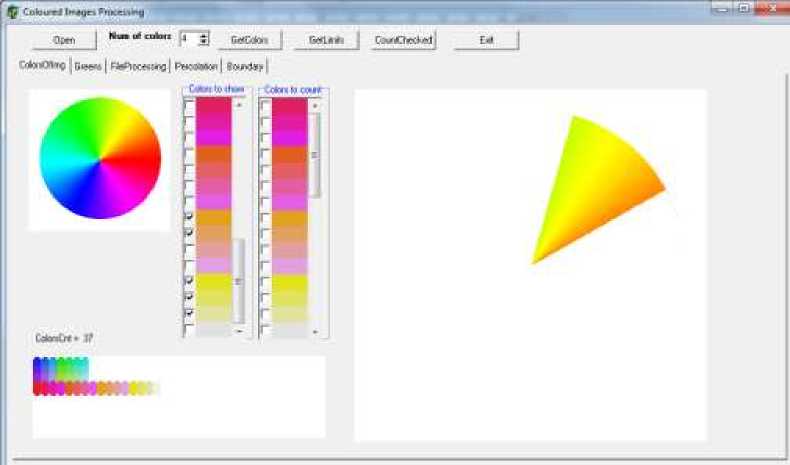The height and width of the screenshot is (465, 790).
Task: Click the GetLimits button
Action: coord(326,40)
